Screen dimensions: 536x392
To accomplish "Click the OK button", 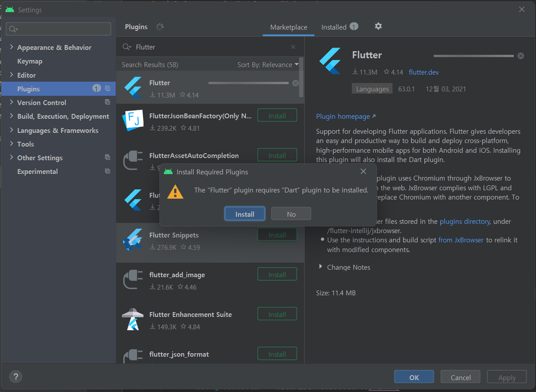I will [414, 377].
